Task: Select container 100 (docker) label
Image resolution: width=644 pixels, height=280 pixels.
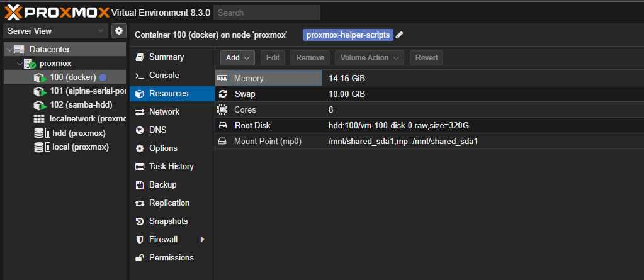Action: point(72,77)
